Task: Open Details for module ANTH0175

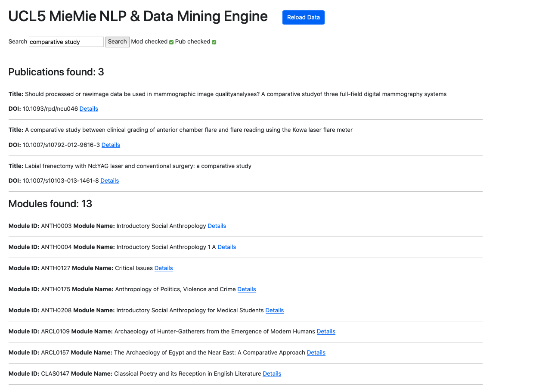Action: point(247,289)
